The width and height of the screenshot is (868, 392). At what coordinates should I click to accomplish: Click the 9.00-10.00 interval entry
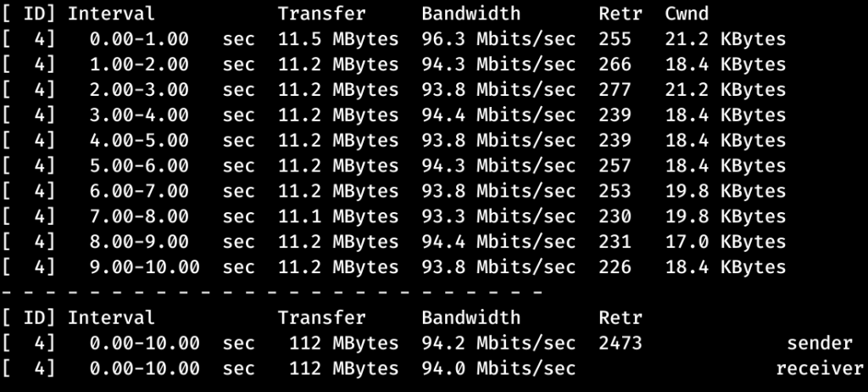pyautogui.click(x=144, y=268)
